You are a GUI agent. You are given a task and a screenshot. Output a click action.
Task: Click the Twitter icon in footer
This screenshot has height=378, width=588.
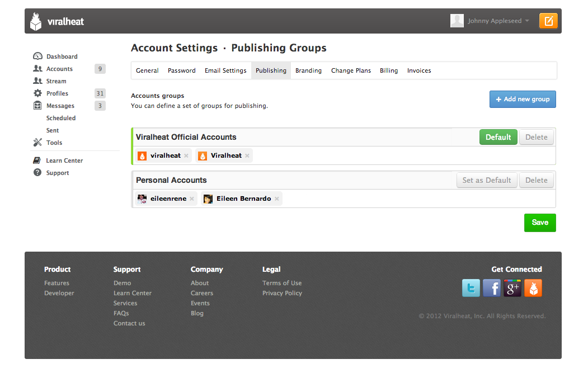pos(471,288)
